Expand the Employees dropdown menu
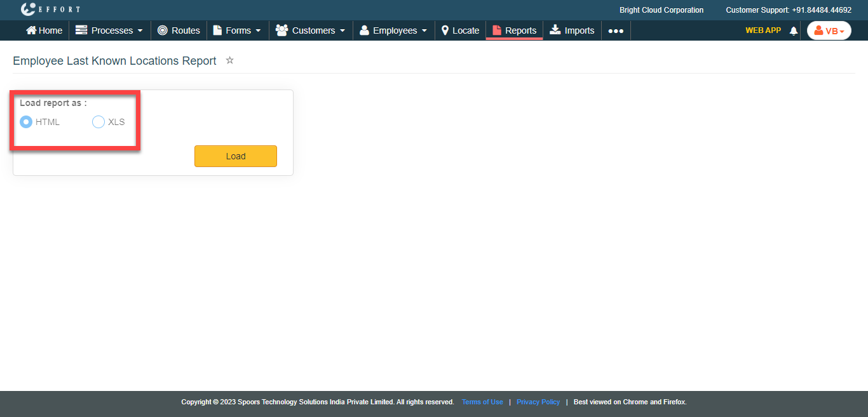The image size is (868, 417). click(x=393, y=30)
